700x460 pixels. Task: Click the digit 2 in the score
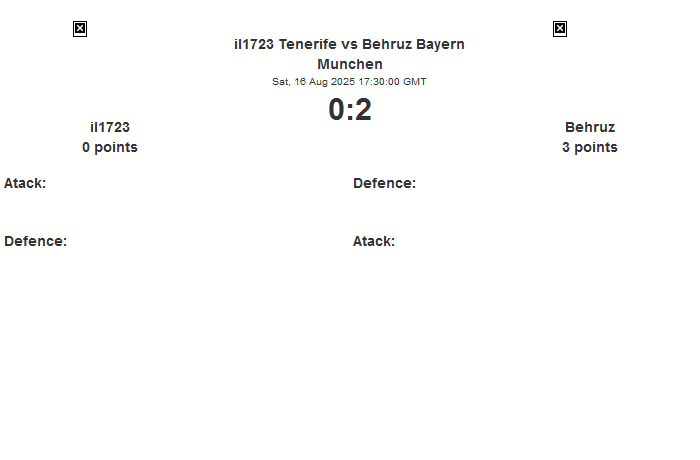362,109
